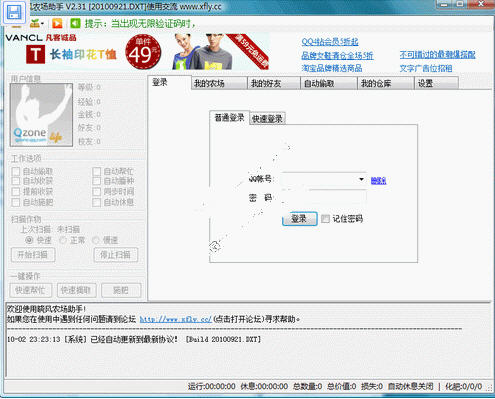Select the 正常 scan speed radio
Screen dimensions: 495x399
coord(63,240)
